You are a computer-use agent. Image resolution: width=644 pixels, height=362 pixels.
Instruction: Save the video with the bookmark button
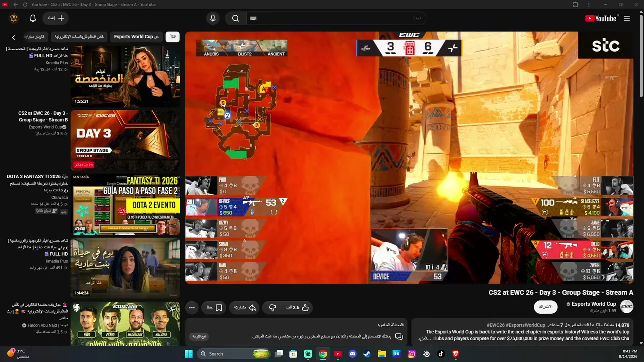point(214,307)
